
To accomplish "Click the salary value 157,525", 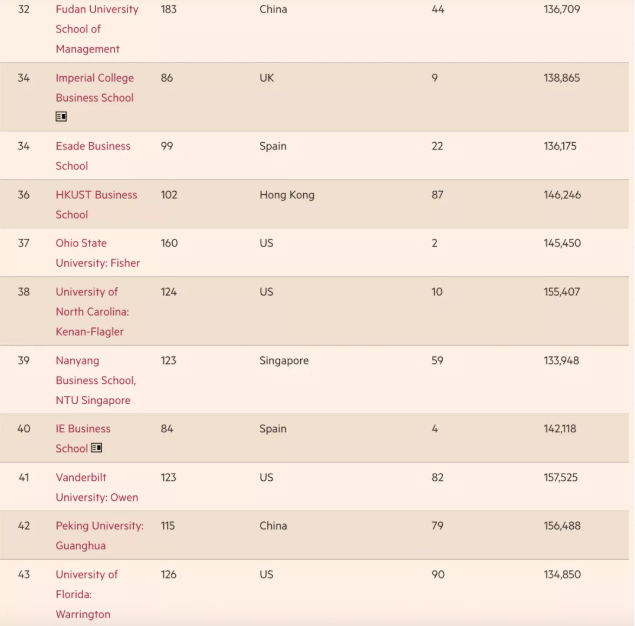I will [561, 478].
